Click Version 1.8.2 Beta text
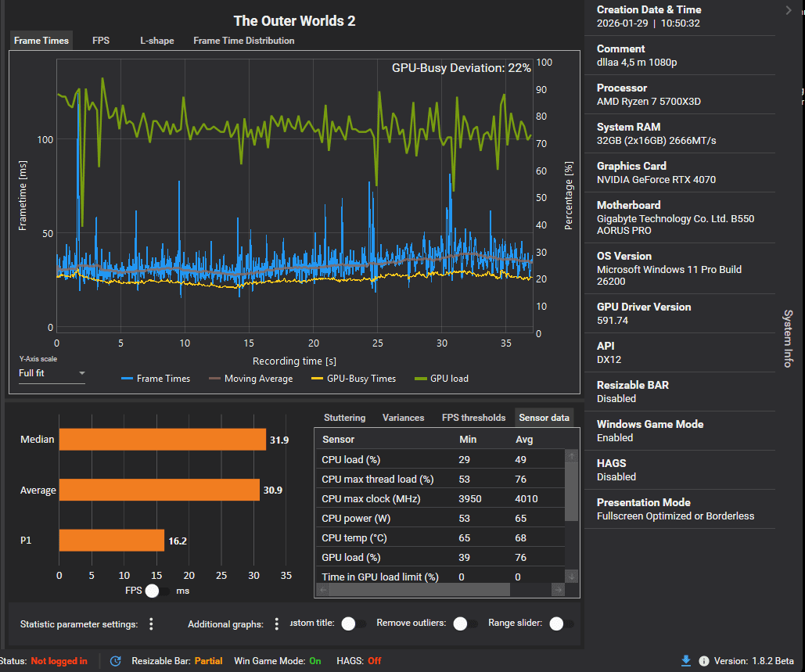This screenshot has width=805, height=672. (x=753, y=661)
